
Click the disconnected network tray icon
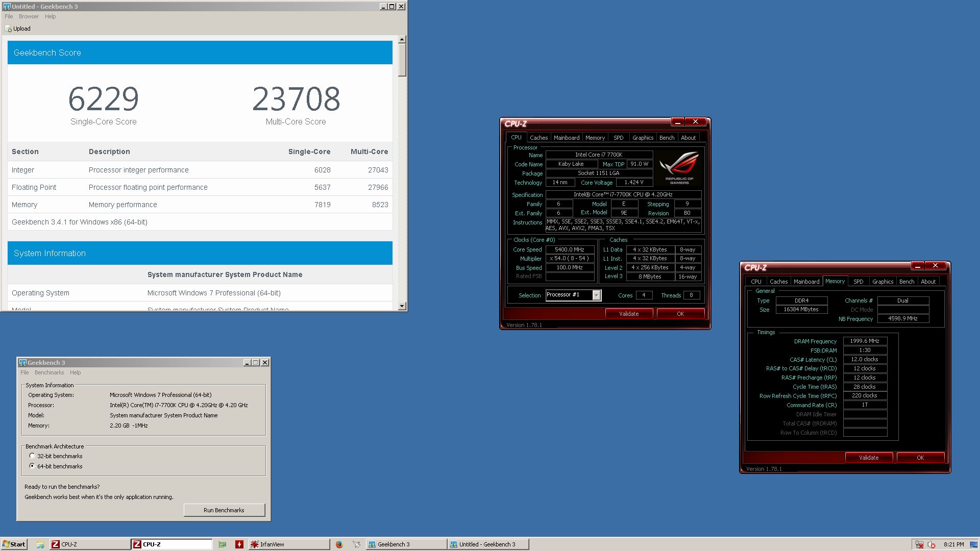pos(919,544)
